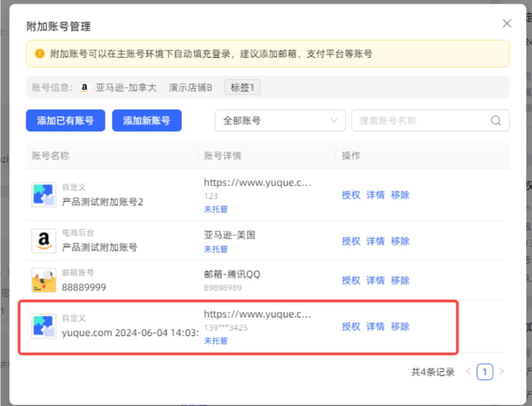Click 移除 for the 88889999 account
This screenshot has height=406, width=532.
[400, 280]
